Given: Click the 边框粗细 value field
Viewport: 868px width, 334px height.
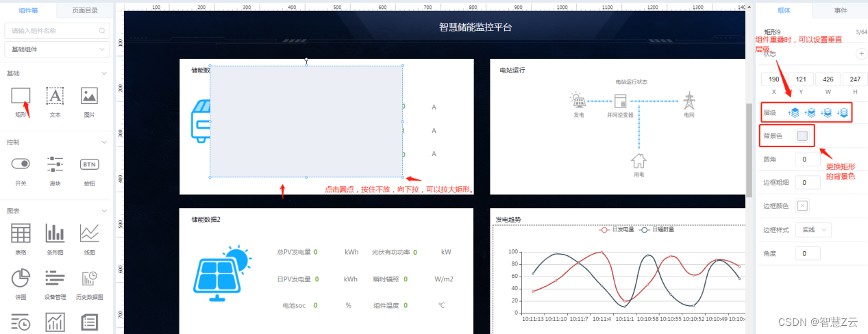Looking at the screenshot, I should 808,182.
